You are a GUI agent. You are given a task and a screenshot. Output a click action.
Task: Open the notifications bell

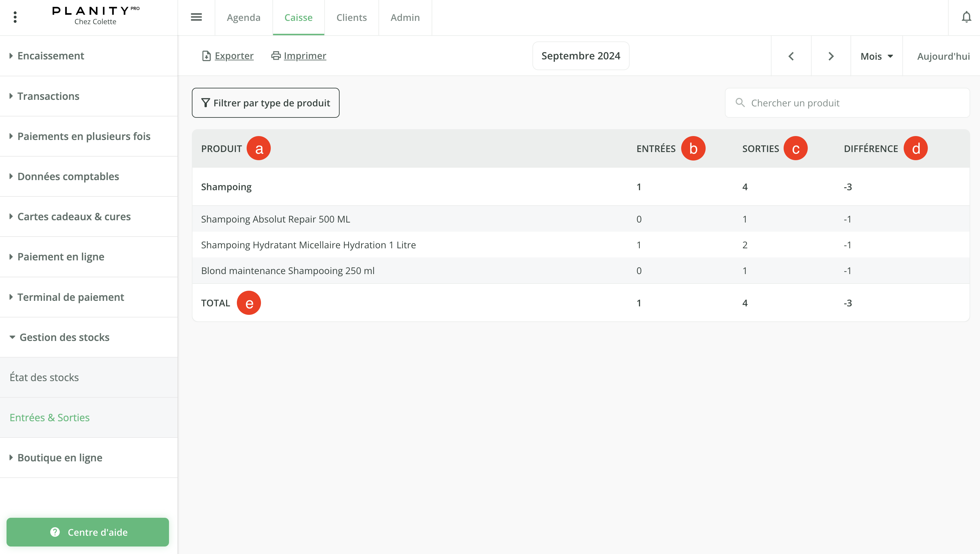[966, 17]
